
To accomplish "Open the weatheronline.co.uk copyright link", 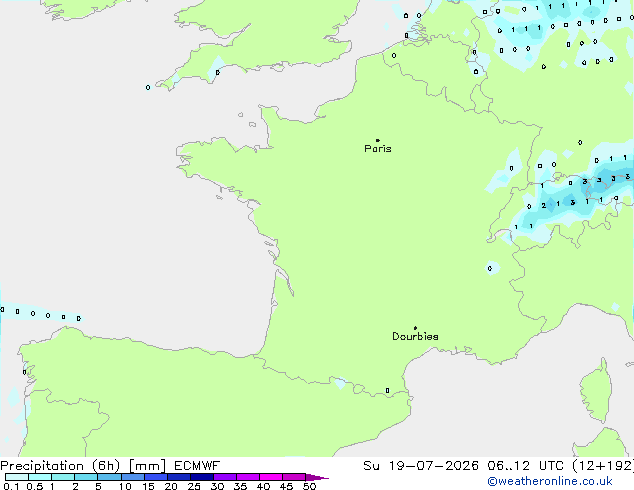I will pyautogui.click(x=550, y=481).
